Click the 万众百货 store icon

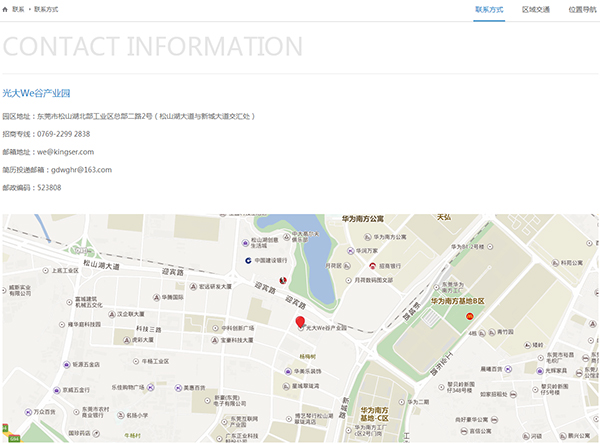[x=28, y=412]
